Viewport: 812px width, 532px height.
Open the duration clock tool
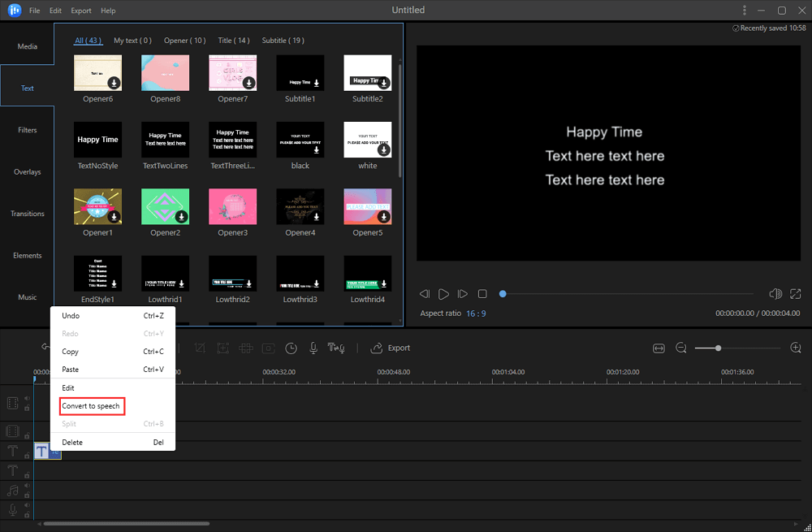(291, 348)
